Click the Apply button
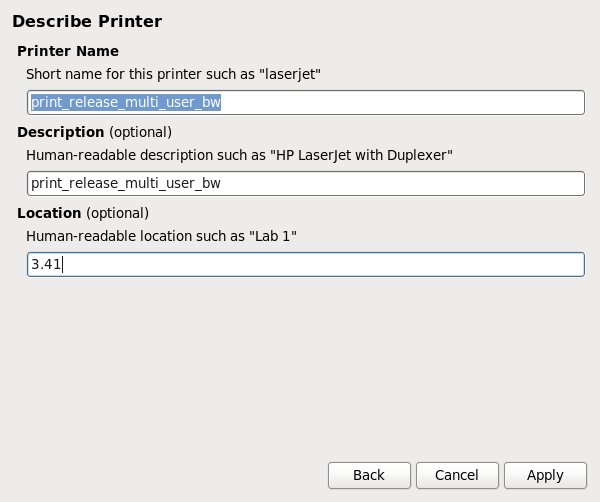 point(545,475)
